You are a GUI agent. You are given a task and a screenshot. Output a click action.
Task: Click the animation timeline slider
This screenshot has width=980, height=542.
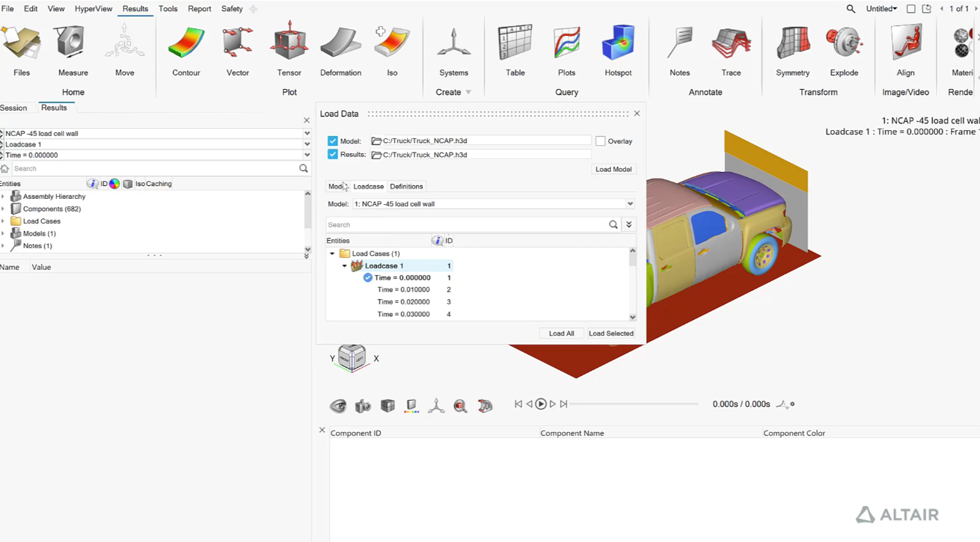(634, 404)
